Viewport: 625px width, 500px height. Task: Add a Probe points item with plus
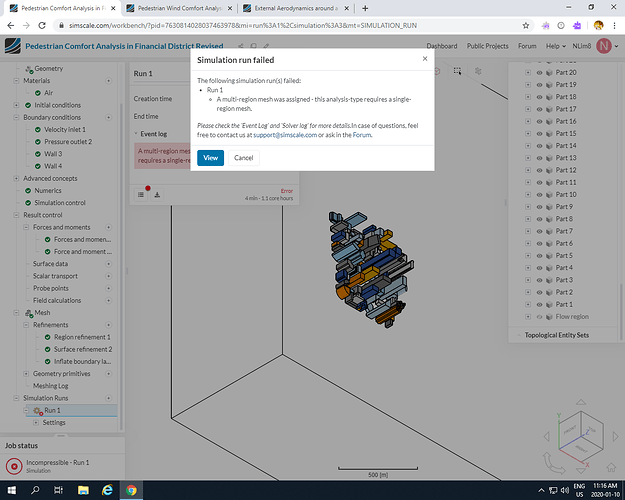tap(108, 288)
